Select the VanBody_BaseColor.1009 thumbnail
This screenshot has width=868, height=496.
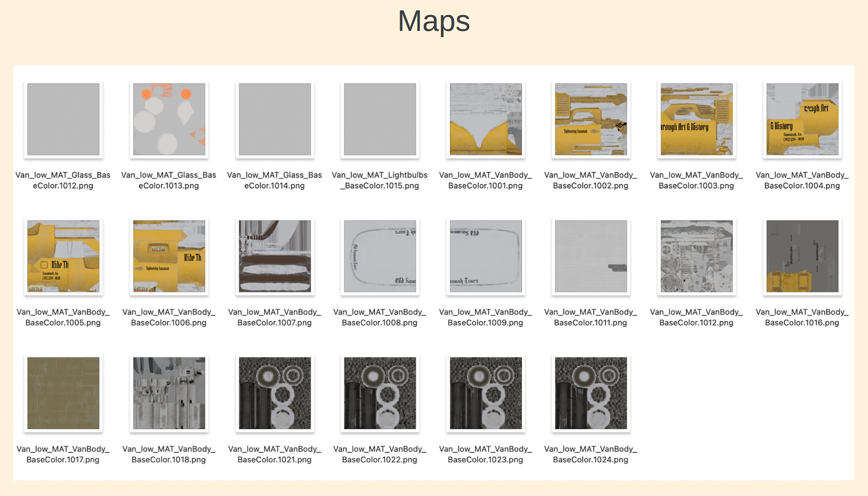point(486,256)
